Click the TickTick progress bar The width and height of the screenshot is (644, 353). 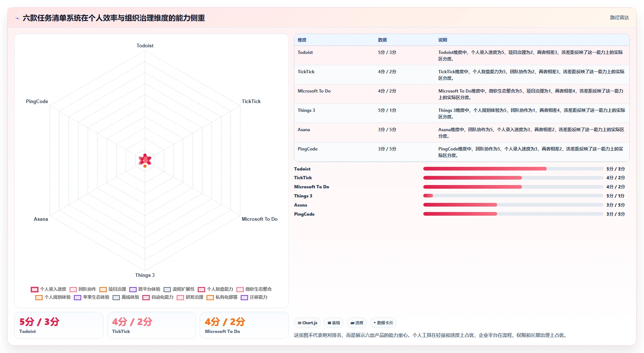click(x=513, y=178)
